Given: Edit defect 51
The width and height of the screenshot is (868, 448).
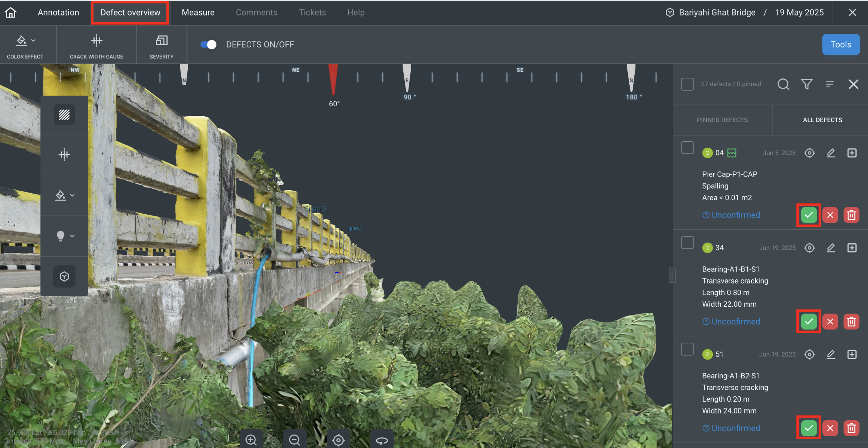Looking at the screenshot, I should click(x=831, y=354).
